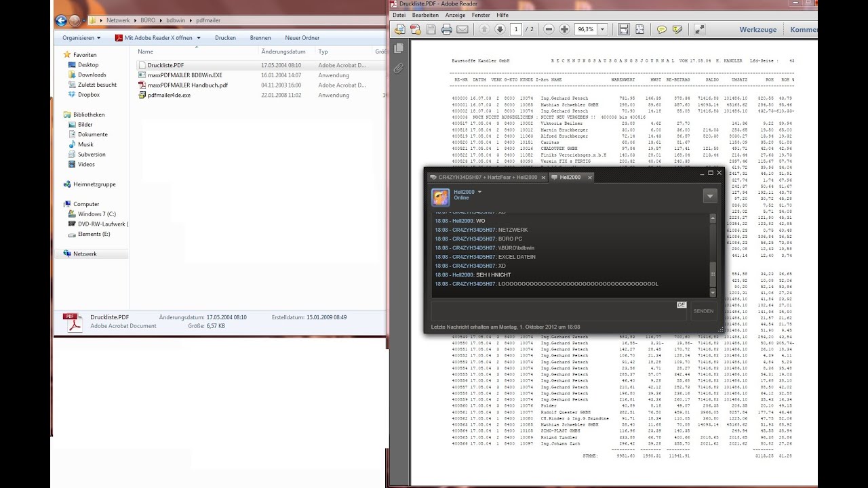Go to next page with the down arrow icon
The height and width of the screenshot is (488, 868).
point(500,29)
